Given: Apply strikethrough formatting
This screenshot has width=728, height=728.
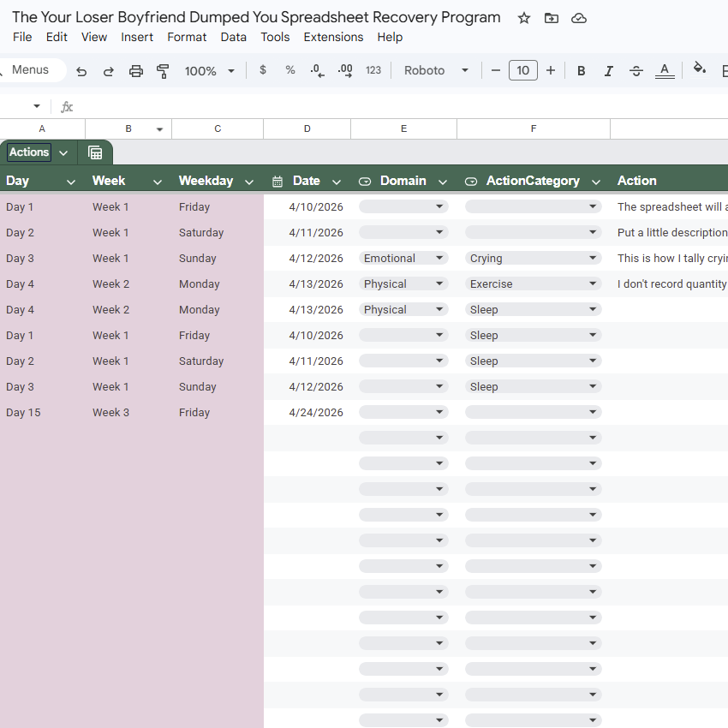Looking at the screenshot, I should tap(636, 70).
